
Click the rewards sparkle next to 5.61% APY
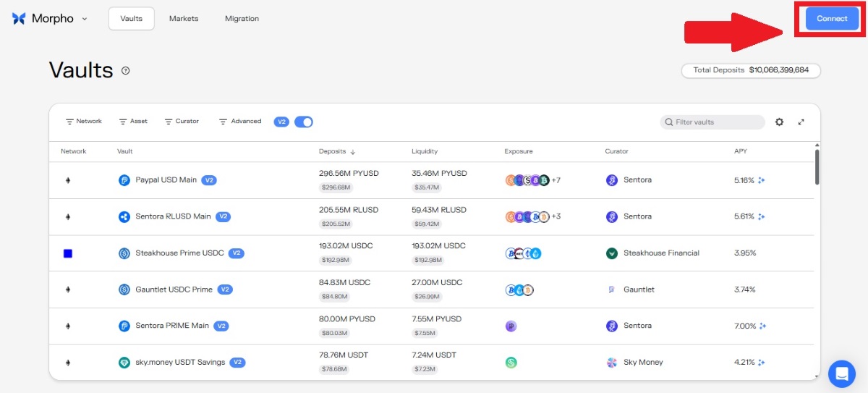[762, 216]
